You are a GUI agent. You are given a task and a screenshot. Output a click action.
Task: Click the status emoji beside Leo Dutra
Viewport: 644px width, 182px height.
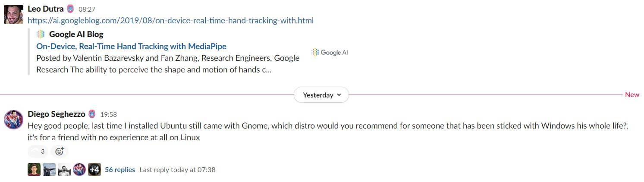(70, 9)
